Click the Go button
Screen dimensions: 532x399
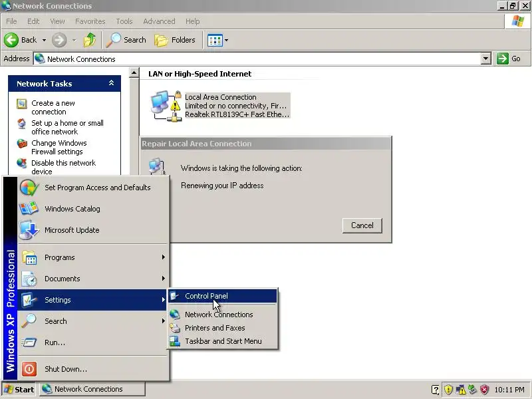[x=509, y=59]
